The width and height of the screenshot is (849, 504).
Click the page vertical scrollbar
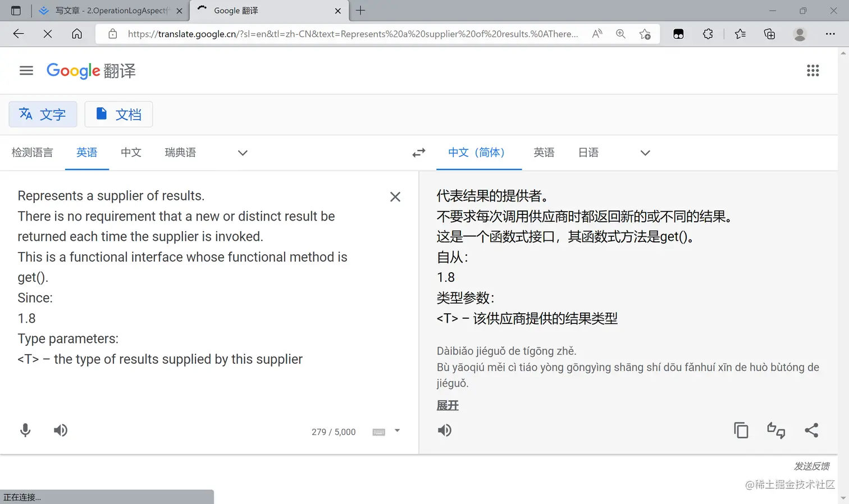[x=843, y=275]
